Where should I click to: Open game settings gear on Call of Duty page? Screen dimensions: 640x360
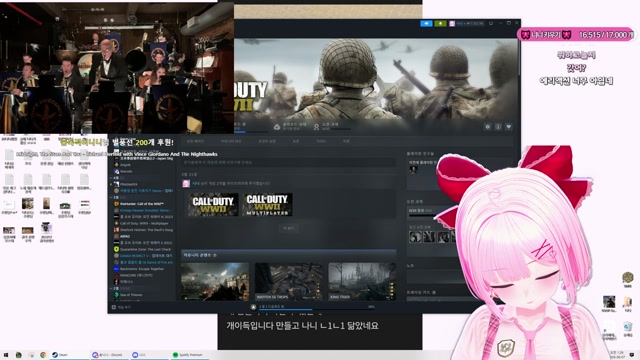[487, 127]
